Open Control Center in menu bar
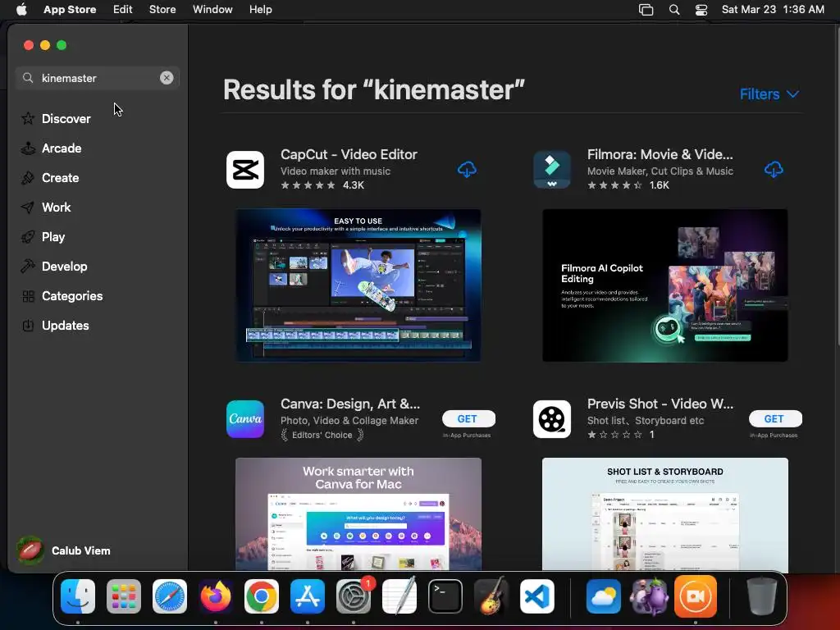Screen dimensions: 840x630 click(701, 10)
